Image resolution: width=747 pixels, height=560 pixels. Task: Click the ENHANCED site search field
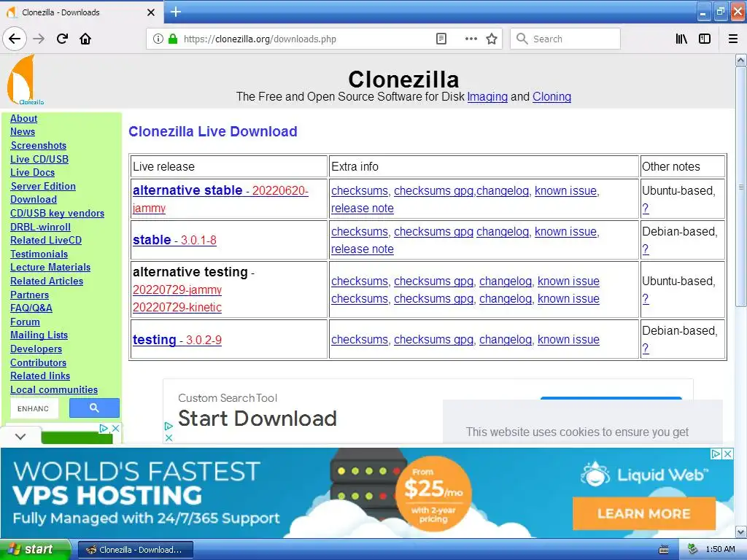tap(34, 408)
